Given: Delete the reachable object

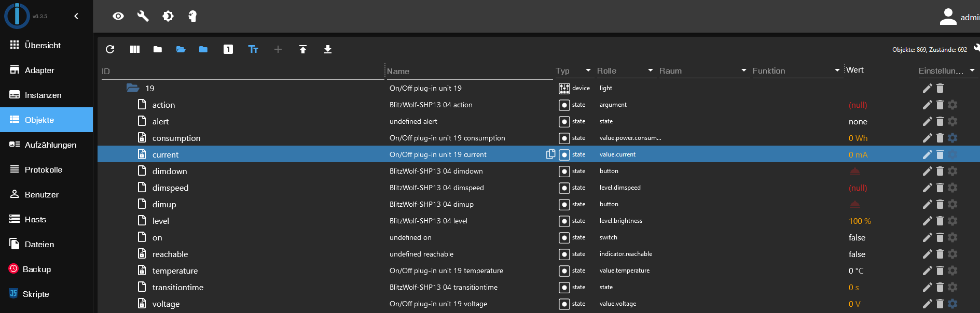Looking at the screenshot, I should click(940, 254).
